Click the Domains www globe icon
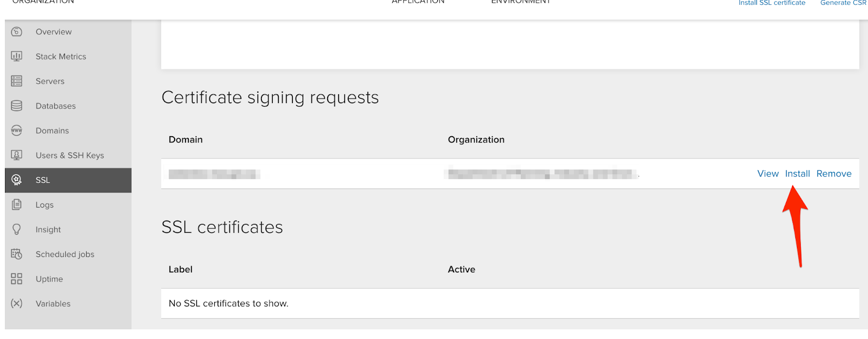 (17, 130)
